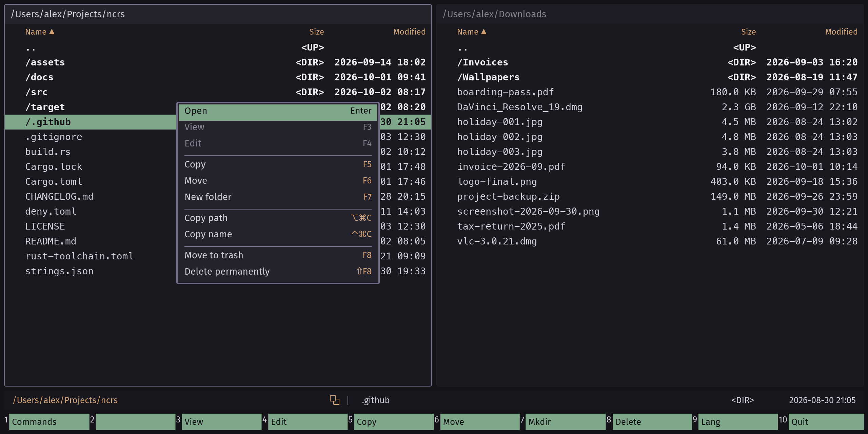
Task: Select Delete permanently in the context menu
Action: [278, 272]
